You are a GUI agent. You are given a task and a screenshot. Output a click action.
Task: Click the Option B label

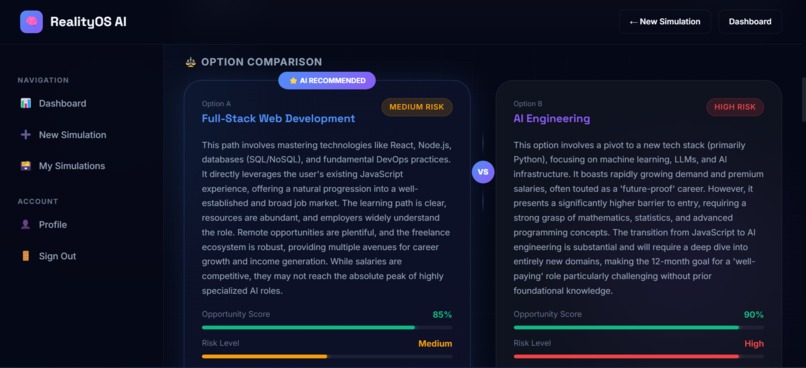coord(527,104)
